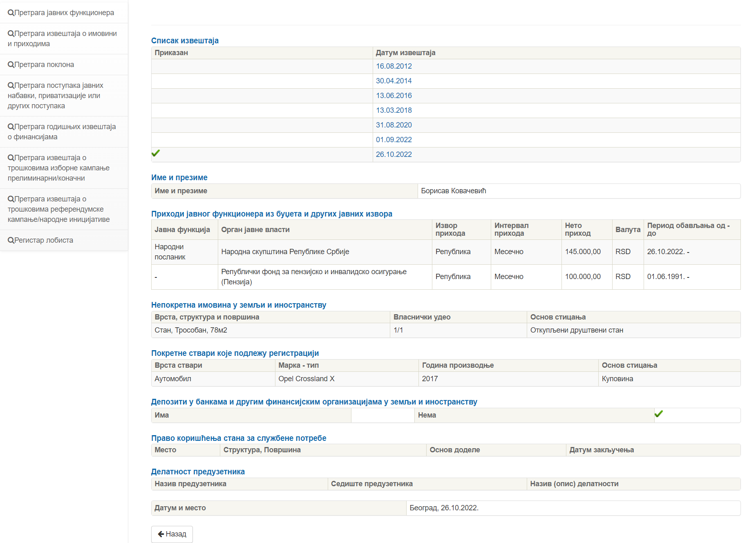This screenshot has height=543, width=756.
Task: Open референдумске кампање reports search
Action: pyautogui.click(x=59, y=209)
